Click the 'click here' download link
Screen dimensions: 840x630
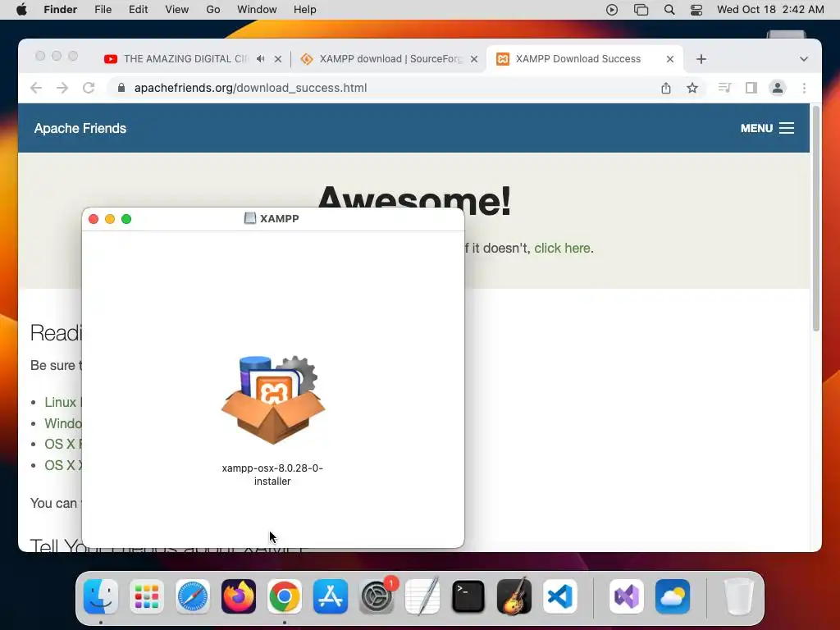562,248
